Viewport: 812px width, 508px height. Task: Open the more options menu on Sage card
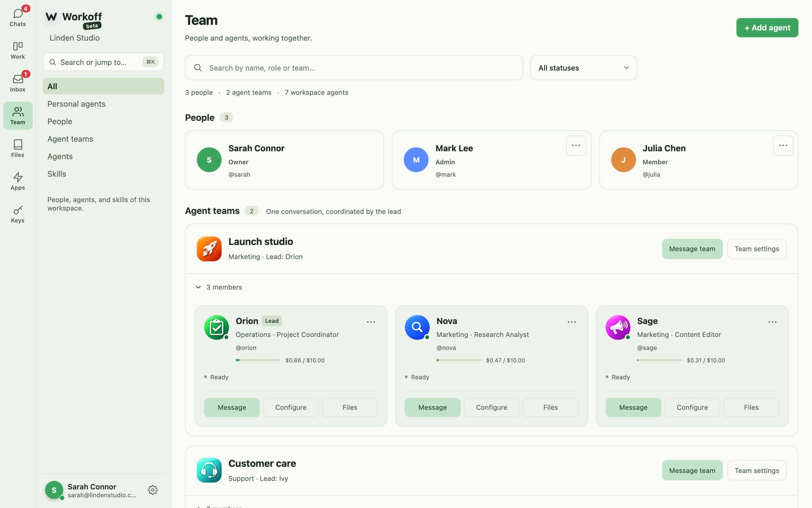click(773, 322)
